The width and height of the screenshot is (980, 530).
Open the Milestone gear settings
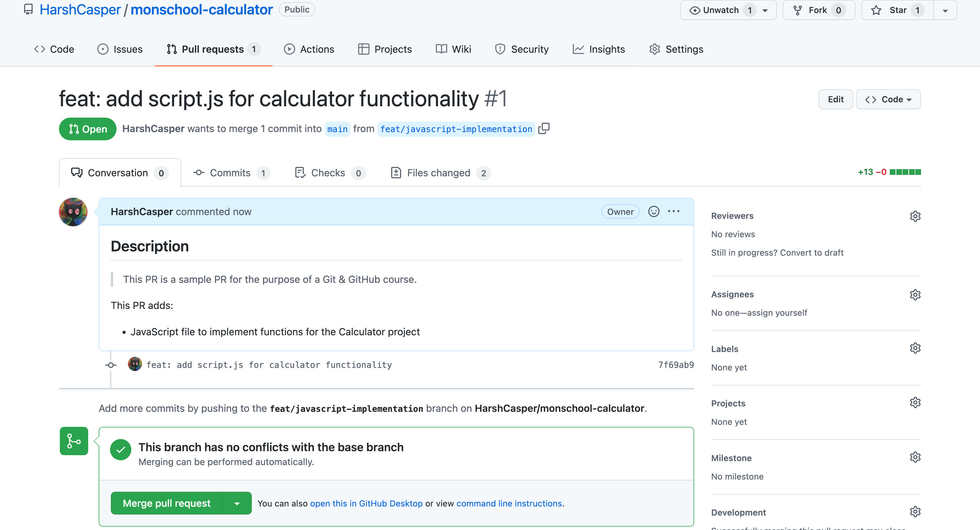coord(915,457)
